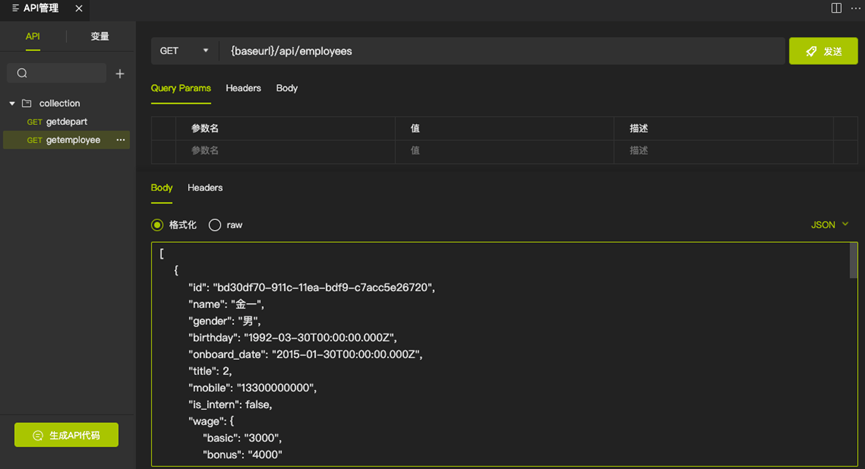Click the collection folder icon
The width and height of the screenshot is (865, 469).
(x=26, y=103)
